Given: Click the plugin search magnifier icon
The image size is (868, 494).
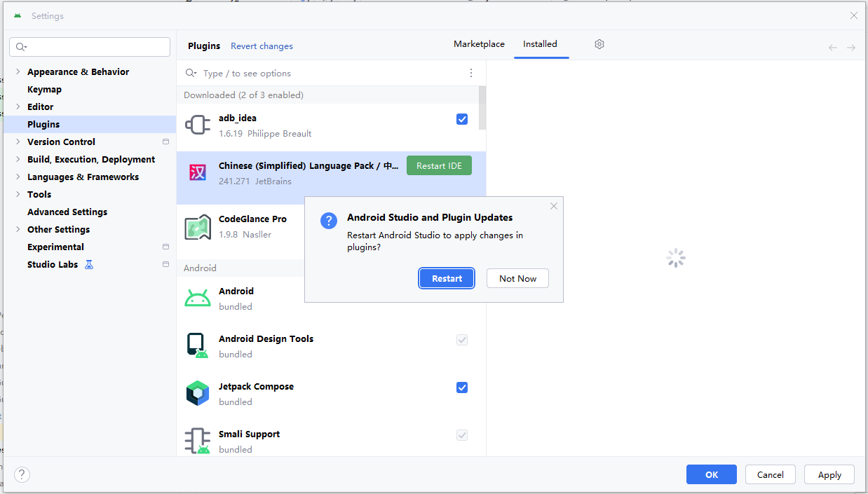Looking at the screenshot, I should click(191, 73).
